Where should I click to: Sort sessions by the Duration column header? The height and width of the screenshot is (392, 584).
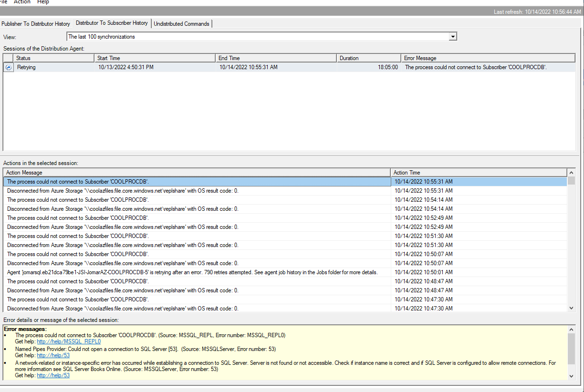coord(369,58)
